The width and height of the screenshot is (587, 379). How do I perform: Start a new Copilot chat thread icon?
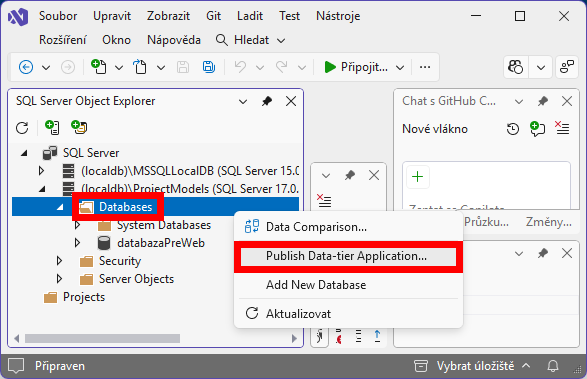(x=537, y=129)
